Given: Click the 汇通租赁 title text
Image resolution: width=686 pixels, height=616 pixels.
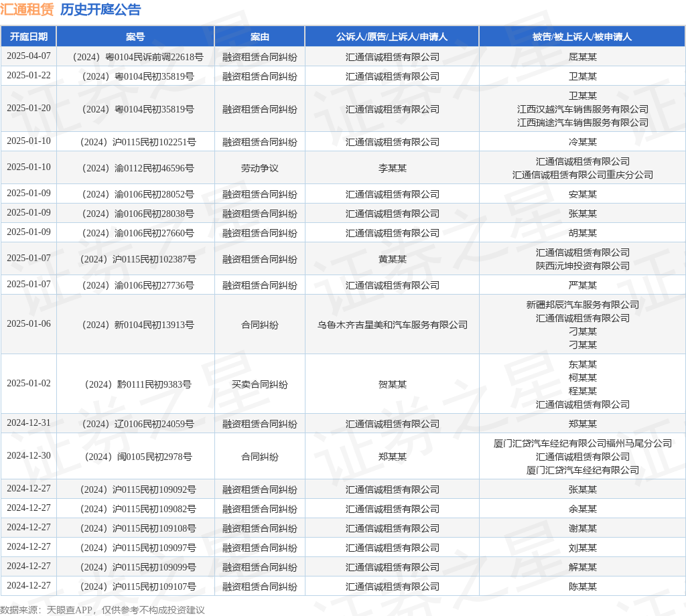Looking at the screenshot, I should point(27,9).
